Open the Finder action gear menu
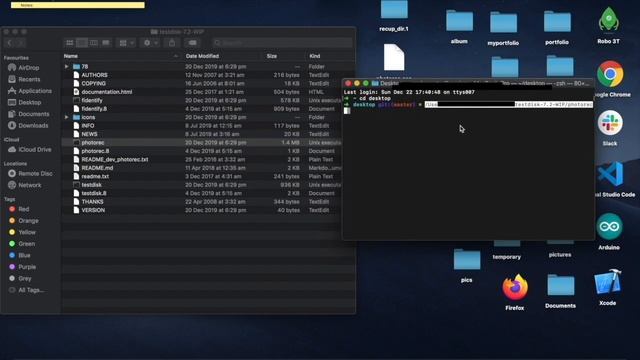Screen dimensions: 640x360 150,43
